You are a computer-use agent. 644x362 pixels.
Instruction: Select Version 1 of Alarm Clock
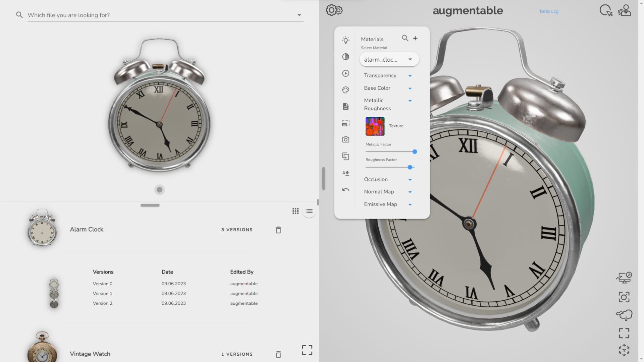click(x=103, y=294)
